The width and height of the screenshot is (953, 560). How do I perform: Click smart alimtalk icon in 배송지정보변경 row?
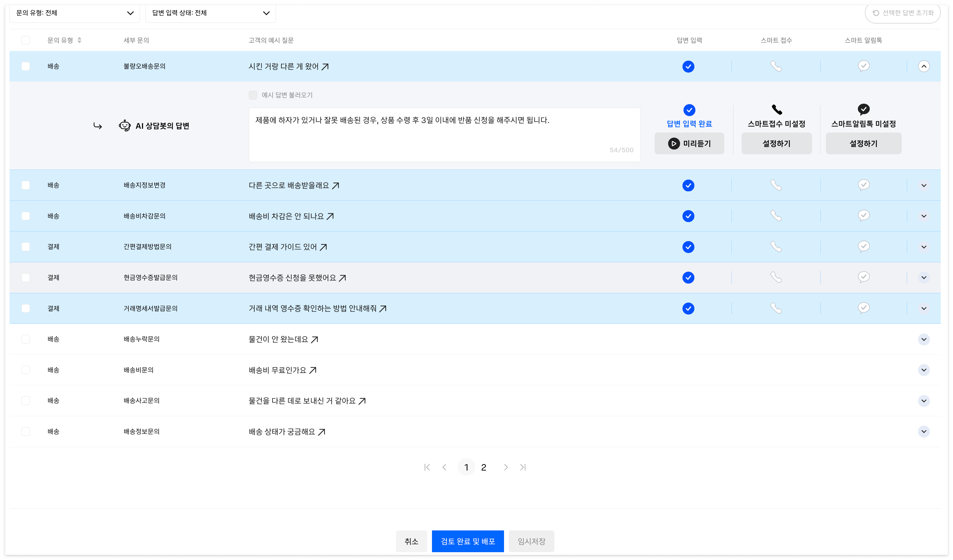click(863, 185)
